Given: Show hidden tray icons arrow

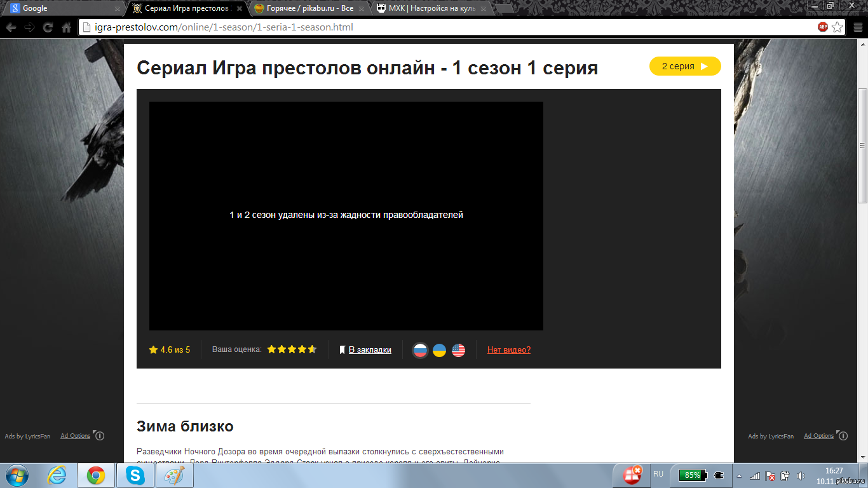Looking at the screenshot, I should coord(739,475).
